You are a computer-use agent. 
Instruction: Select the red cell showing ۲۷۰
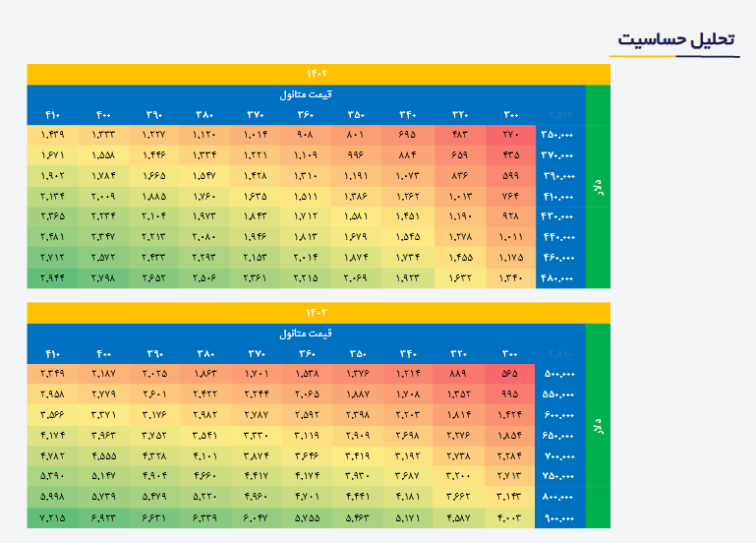coord(511,134)
